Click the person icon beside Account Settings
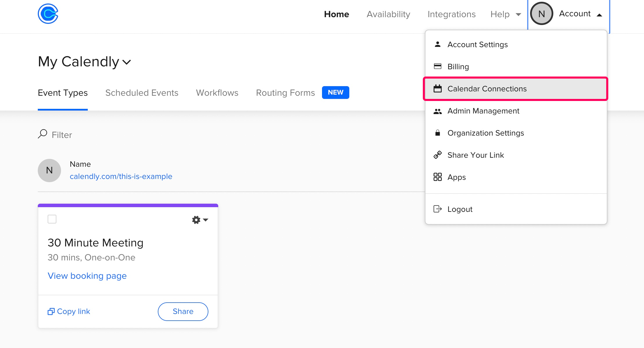This screenshot has width=644, height=348. coord(438,44)
